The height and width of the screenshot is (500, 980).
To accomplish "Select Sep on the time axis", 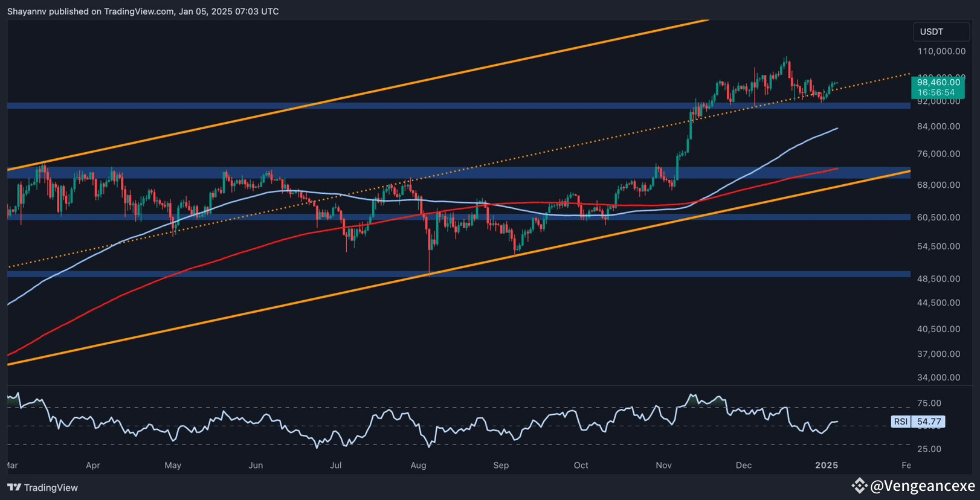I will [x=501, y=465].
